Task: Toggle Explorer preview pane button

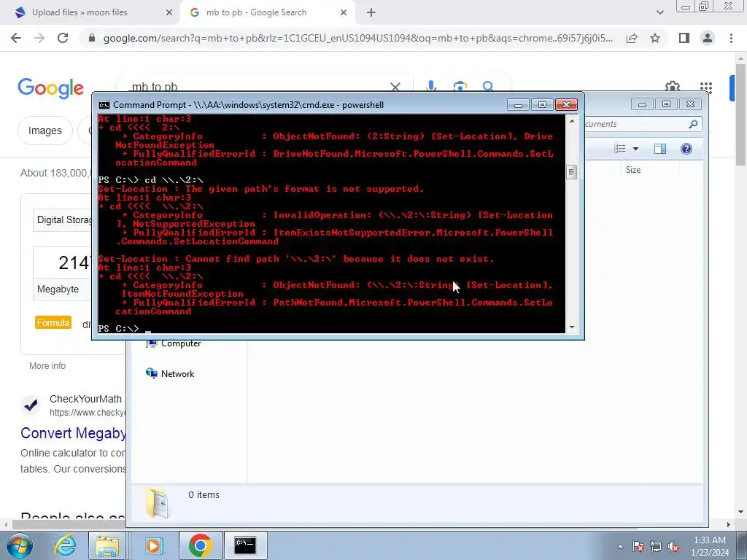Action: click(659, 149)
